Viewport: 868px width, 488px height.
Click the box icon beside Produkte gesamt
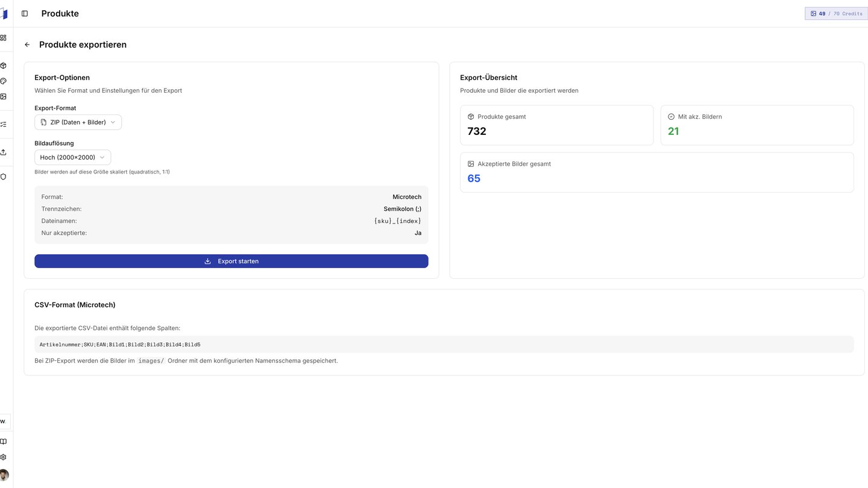point(471,117)
